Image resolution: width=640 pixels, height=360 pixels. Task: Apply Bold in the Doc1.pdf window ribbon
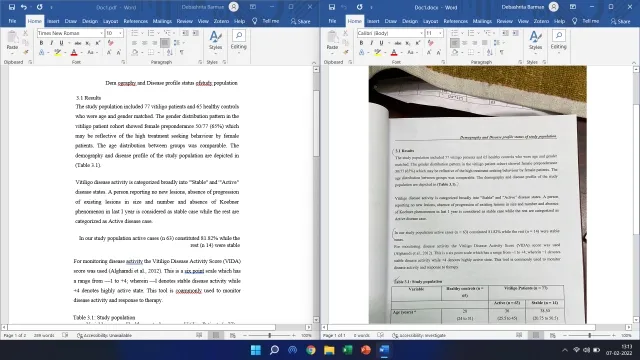(x=41, y=43)
